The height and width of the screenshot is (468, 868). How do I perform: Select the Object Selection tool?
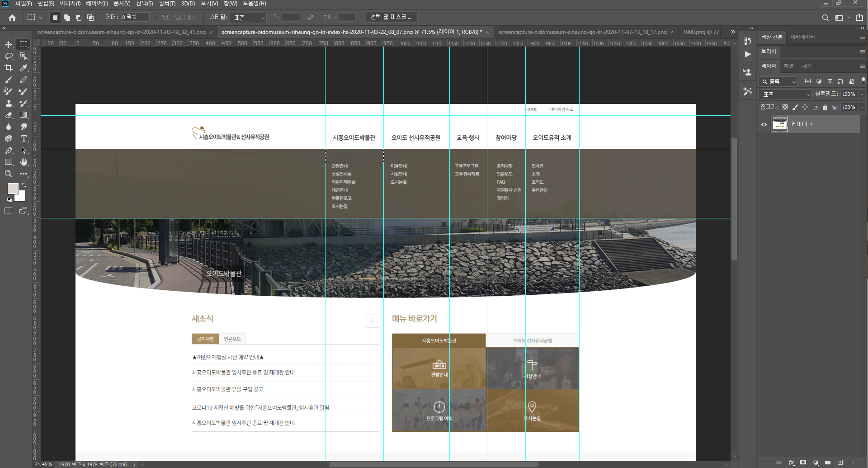tap(24, 56)
